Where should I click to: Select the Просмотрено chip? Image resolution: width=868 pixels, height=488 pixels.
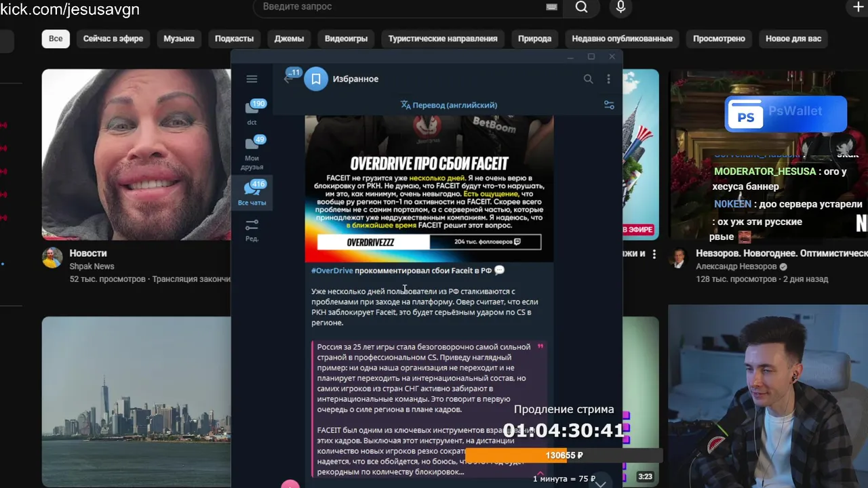click(x=719, y=39)
